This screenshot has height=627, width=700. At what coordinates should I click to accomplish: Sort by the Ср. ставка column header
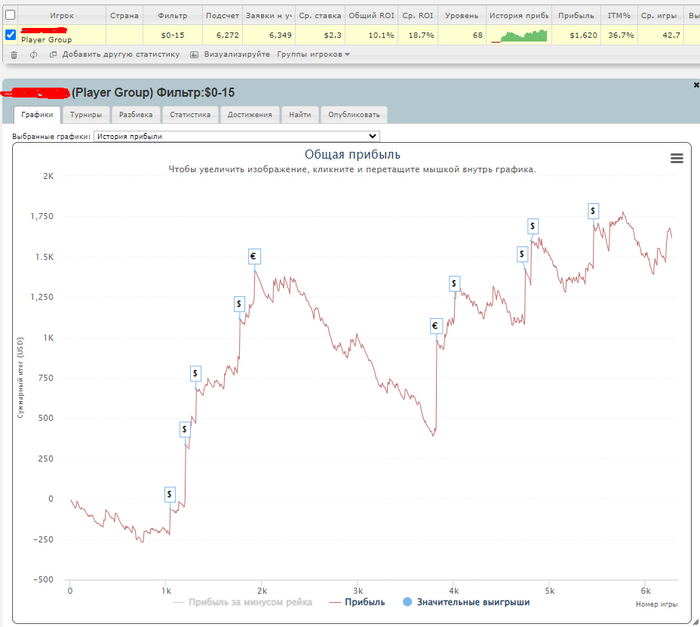pos(320,16)
